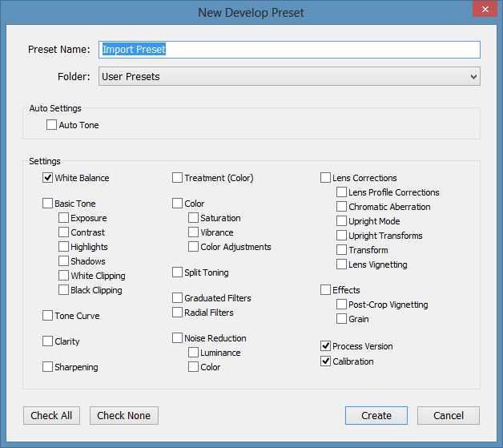Check the Chromatic Aberration option
This screenshot has width=503, height=448.
coord(342,207)
